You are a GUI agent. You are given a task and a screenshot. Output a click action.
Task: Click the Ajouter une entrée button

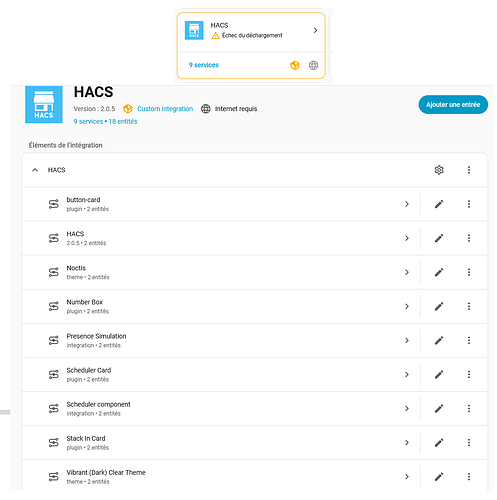point(453,105)
